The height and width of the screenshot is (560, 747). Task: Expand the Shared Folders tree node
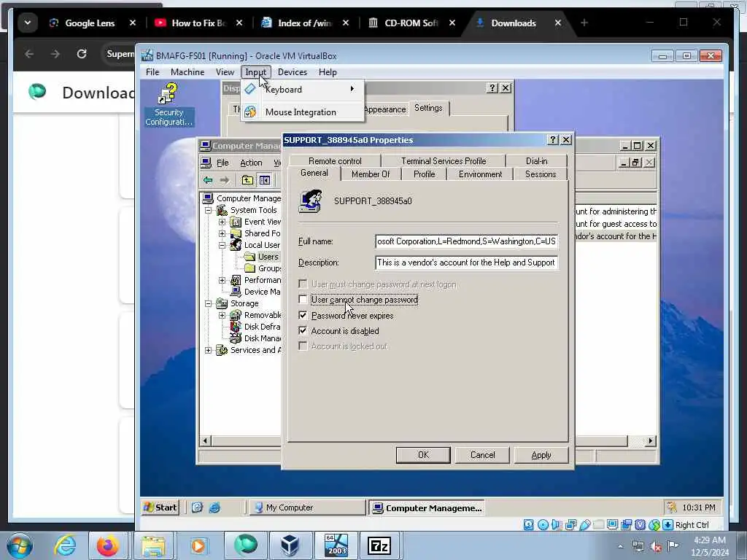[x=222, y=233]
